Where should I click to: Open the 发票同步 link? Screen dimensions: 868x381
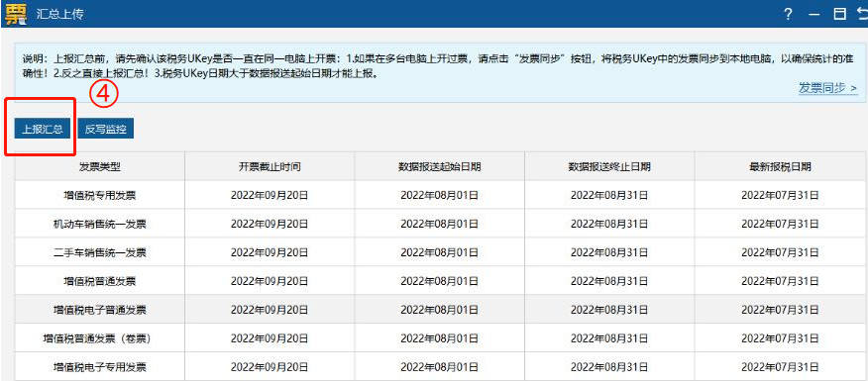coord(828,87)
